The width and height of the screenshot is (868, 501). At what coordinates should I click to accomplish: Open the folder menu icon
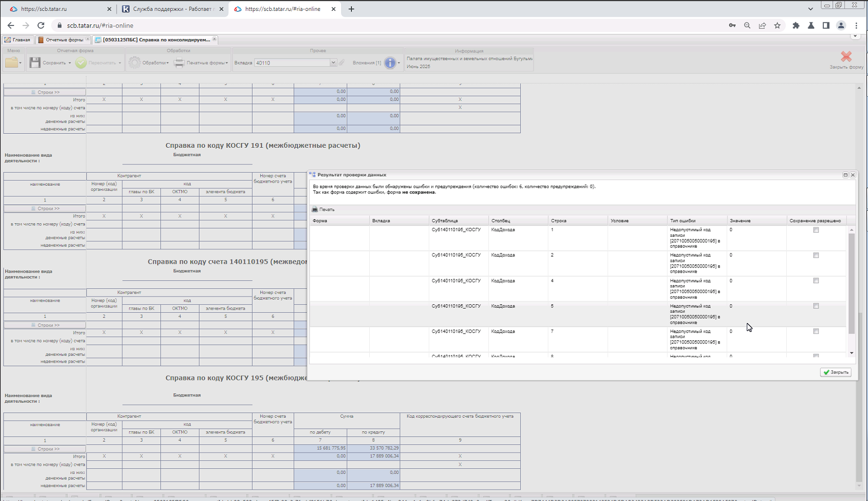11,62
